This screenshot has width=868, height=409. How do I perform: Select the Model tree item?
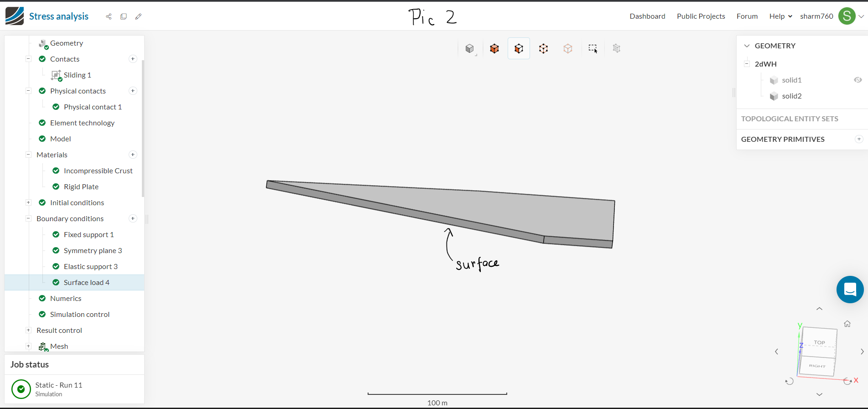click(x=61, y=139)
